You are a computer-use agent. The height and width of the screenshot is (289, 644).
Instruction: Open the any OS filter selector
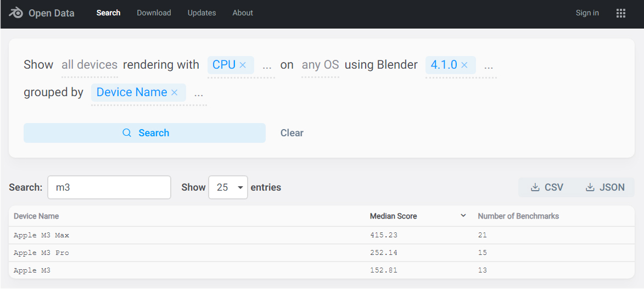(321, 65)
